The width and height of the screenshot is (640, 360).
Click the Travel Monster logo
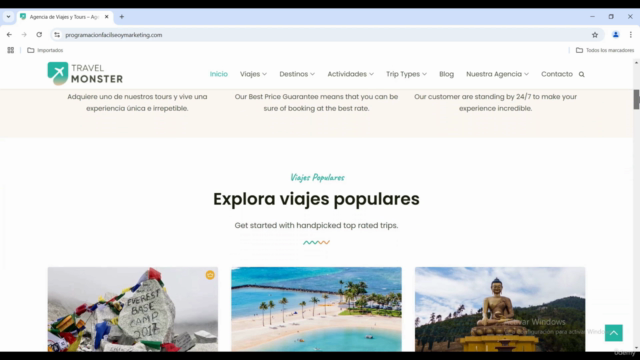point(85,74)
